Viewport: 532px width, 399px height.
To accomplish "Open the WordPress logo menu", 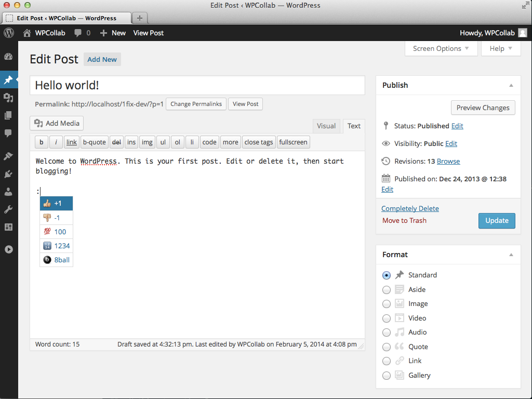I will point(9,33).
